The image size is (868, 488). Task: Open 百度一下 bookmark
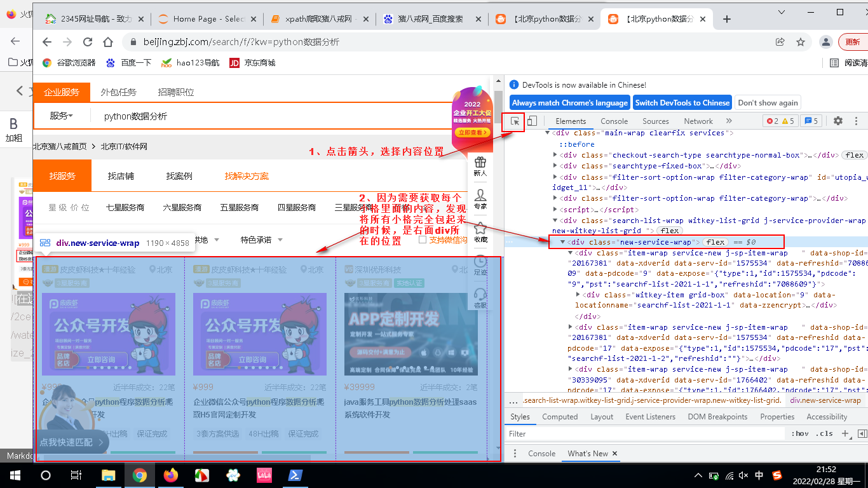click(129, 63)
